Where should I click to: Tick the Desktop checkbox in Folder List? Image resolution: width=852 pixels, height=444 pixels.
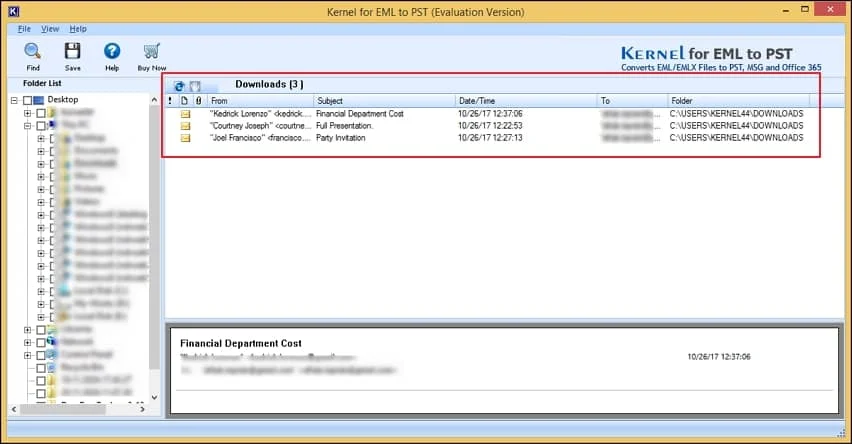pos(27,100)
